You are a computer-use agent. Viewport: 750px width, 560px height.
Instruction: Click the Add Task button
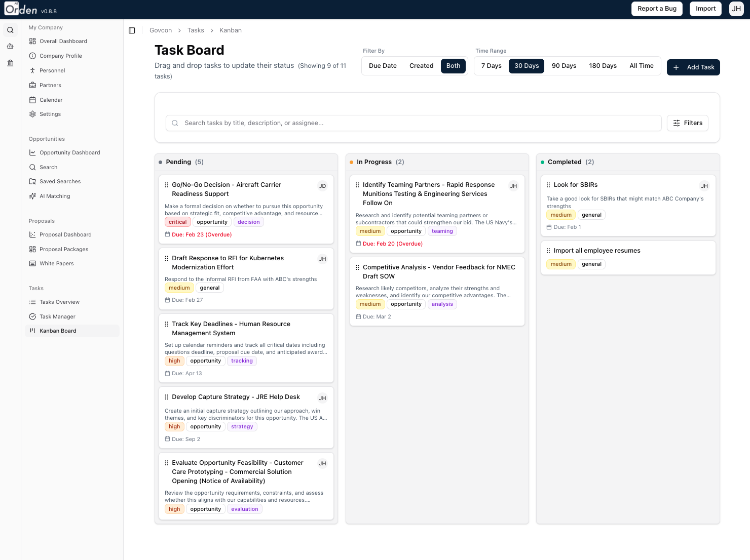pos(693,67)
